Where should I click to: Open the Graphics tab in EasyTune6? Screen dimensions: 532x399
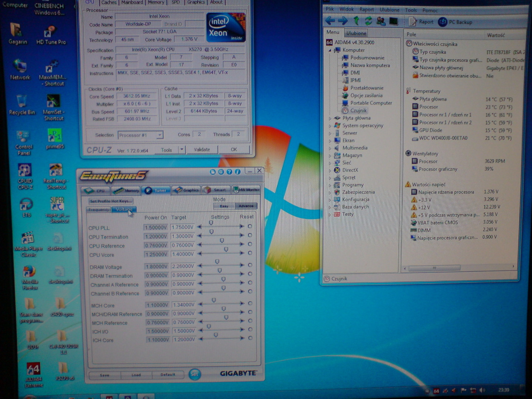tap(186, 190)
